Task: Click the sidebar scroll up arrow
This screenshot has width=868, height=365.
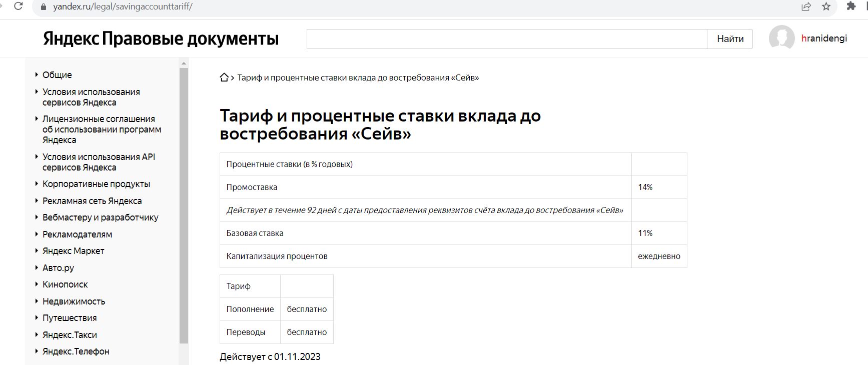Action: pyautogui.click(x=184, y=63)
